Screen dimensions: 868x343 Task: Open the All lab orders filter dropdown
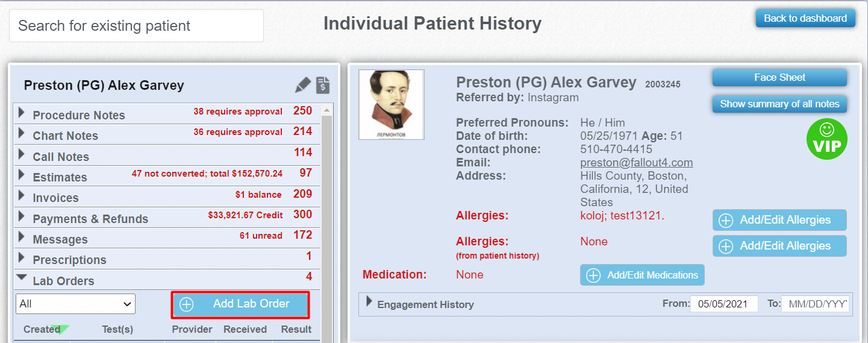click(76, 304)
